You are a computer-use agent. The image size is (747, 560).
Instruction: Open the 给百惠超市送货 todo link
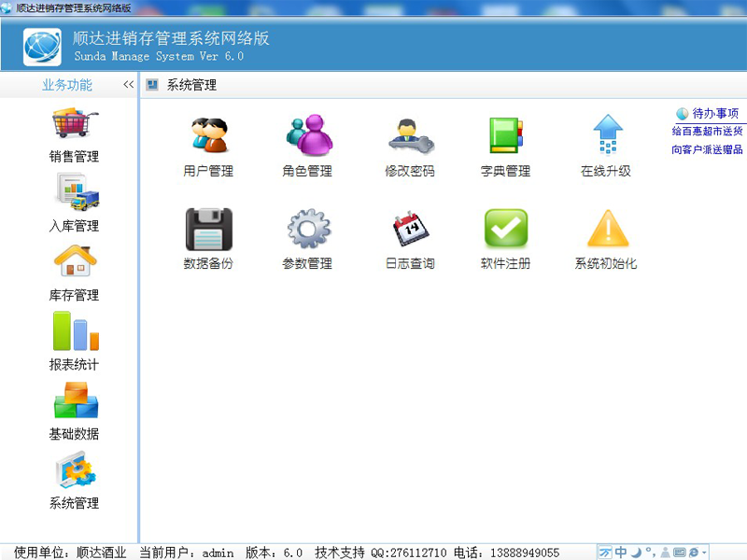pos(707,132)
